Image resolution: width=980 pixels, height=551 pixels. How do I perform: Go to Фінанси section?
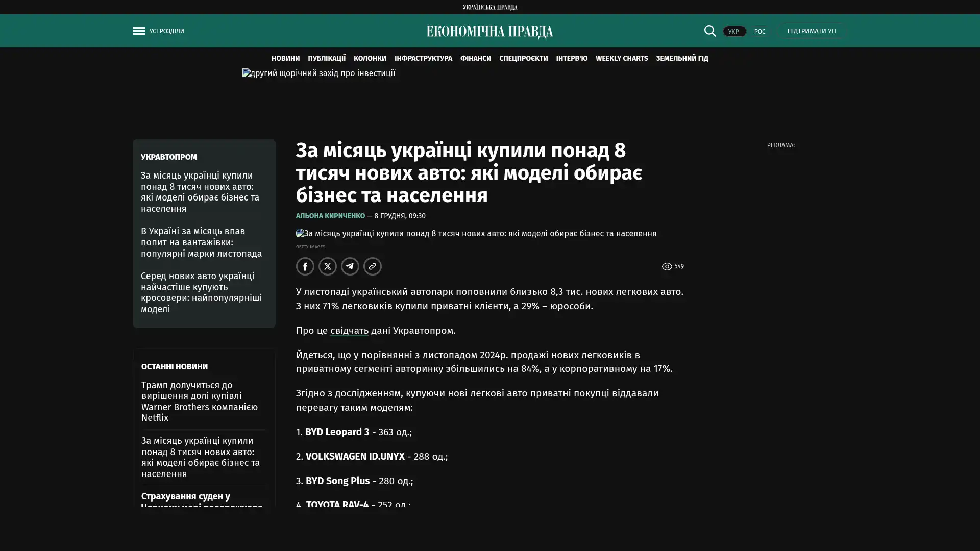point(475,58)
